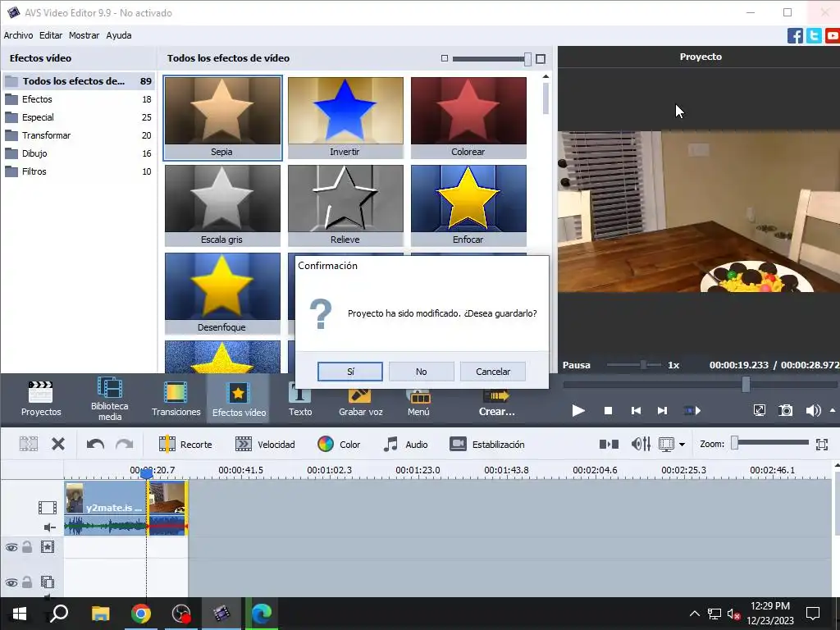This screenshot has width=840, height=630.
Task: Select the Dibujo folder
Action: click(x=78, y=153)
